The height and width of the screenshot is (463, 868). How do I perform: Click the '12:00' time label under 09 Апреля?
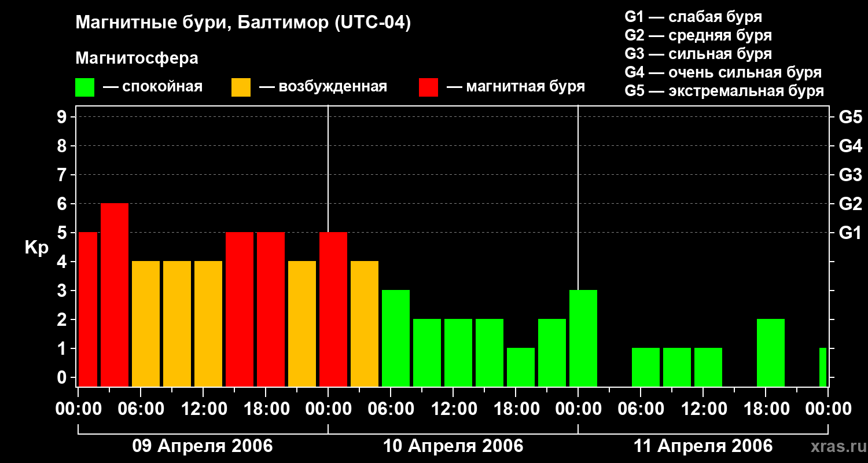[x=203, y=409]
